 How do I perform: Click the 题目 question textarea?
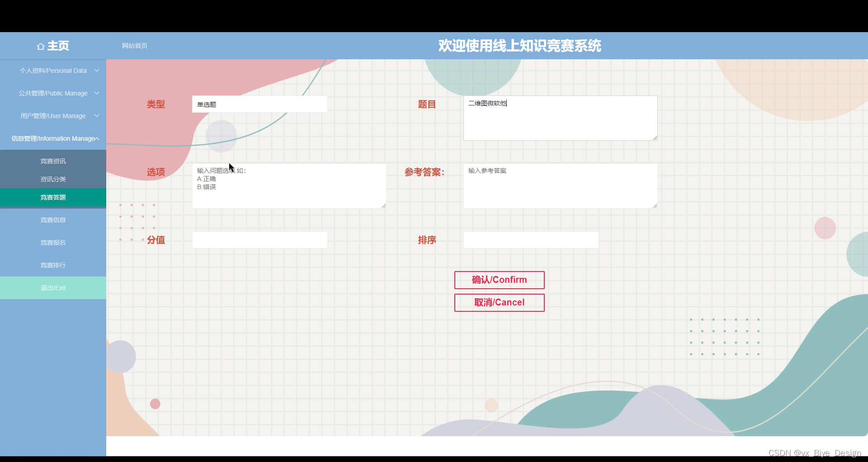click(x=560, y=118)
